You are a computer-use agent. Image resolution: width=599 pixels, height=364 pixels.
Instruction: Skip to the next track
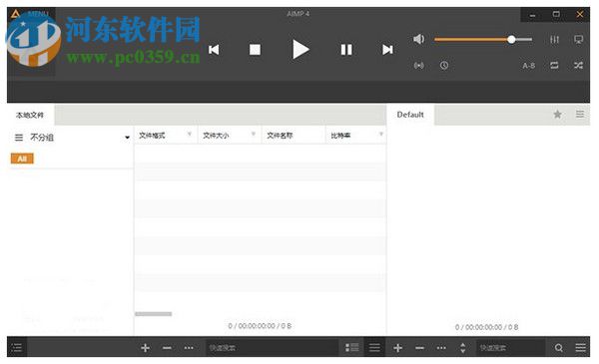(x=387, y=50)
